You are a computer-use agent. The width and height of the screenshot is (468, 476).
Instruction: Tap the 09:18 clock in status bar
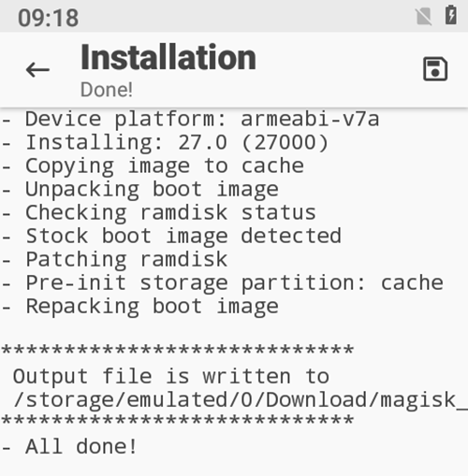(49, 18)
